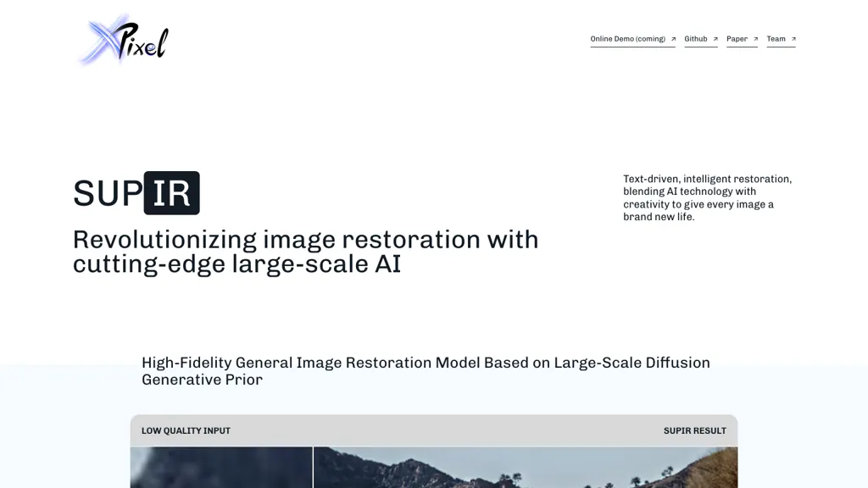Click the blue X swoosh in the logo
868x488 pixels.
pos(100,41)
